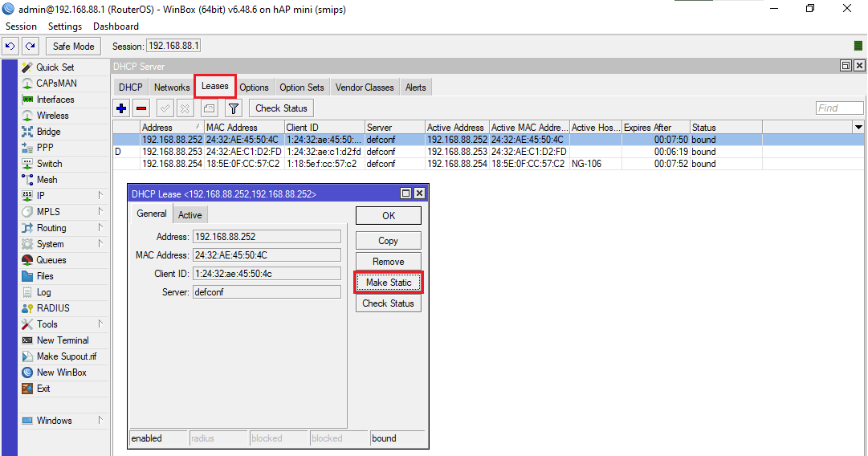This screenshot has width=868, height=456.
Task: Click NG-106 active host name cell
Action: coord(596,164)
